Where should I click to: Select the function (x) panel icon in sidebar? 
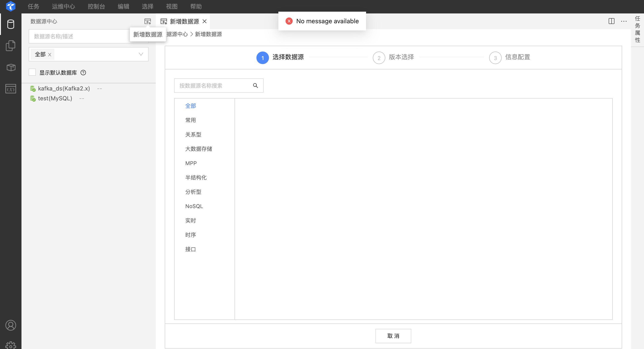click(x=11, y=88)
